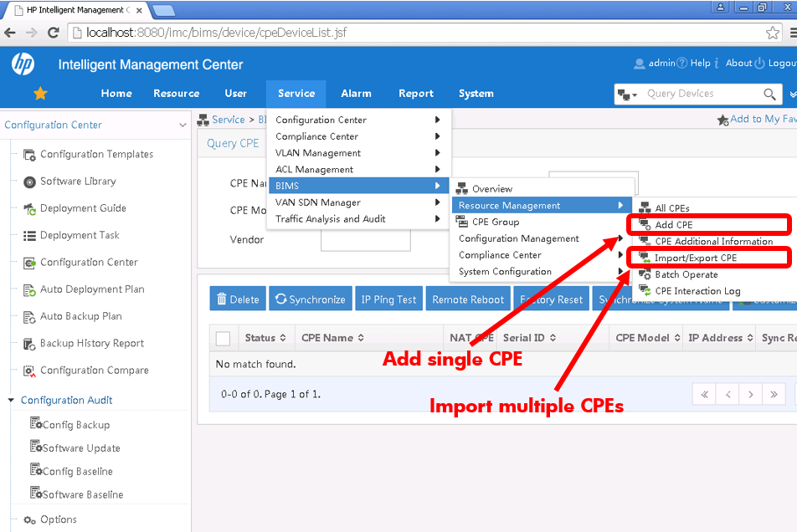Viewport: 797px width, 532px height.
Task: Tick the select-all checkbox in the table header
Action: [224, 338]
